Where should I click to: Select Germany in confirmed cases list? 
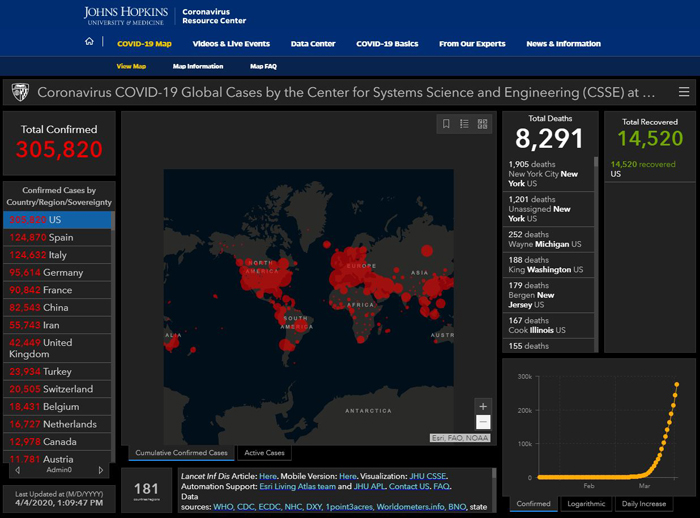[57, 272]
